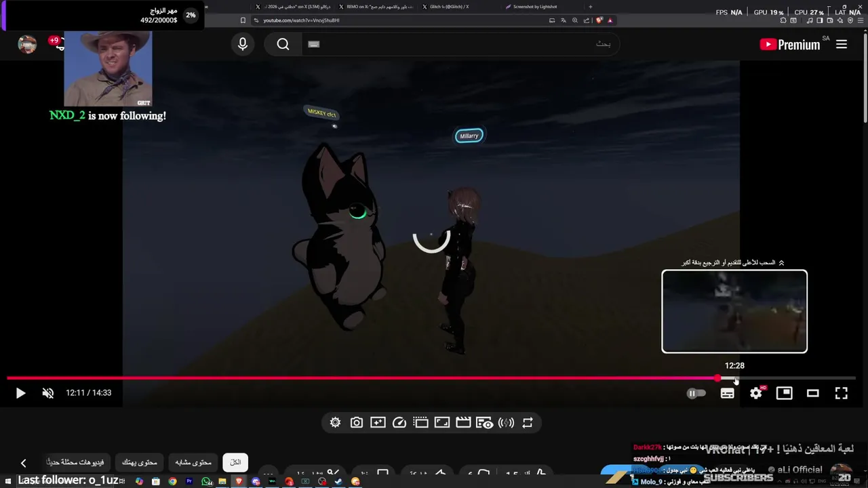Open Discord from the taskbar
The width and height of the screenshot is (868, 488).
tap(256, 481)
